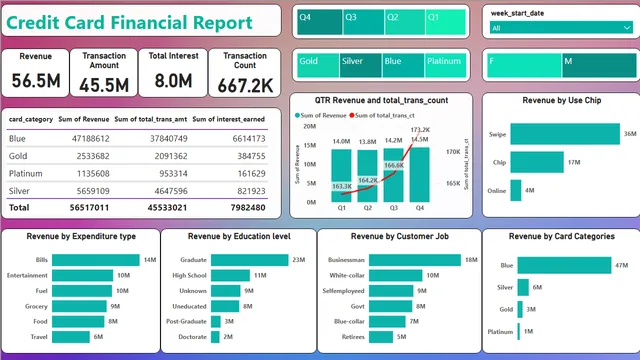The width and height of the screenshot is (640, 360).
Task: Click Silver bar in Card Categories chart
Action: coord(523,287)
